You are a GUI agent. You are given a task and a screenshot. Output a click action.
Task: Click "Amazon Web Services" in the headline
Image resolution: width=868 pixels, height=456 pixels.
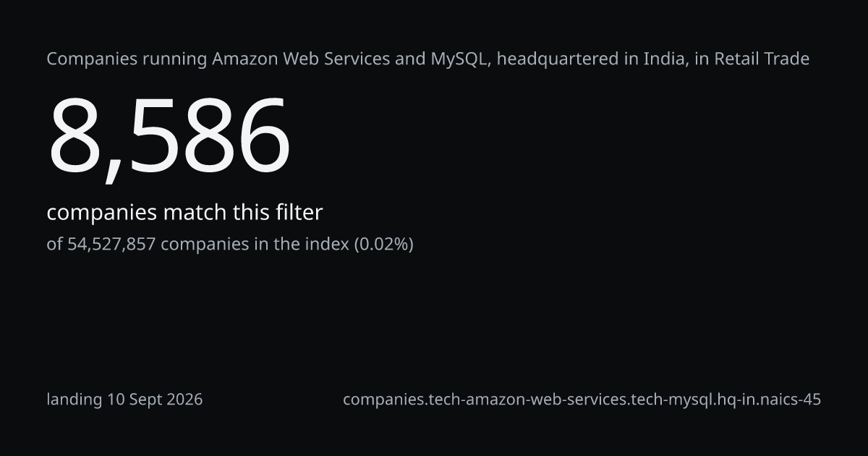301,59
